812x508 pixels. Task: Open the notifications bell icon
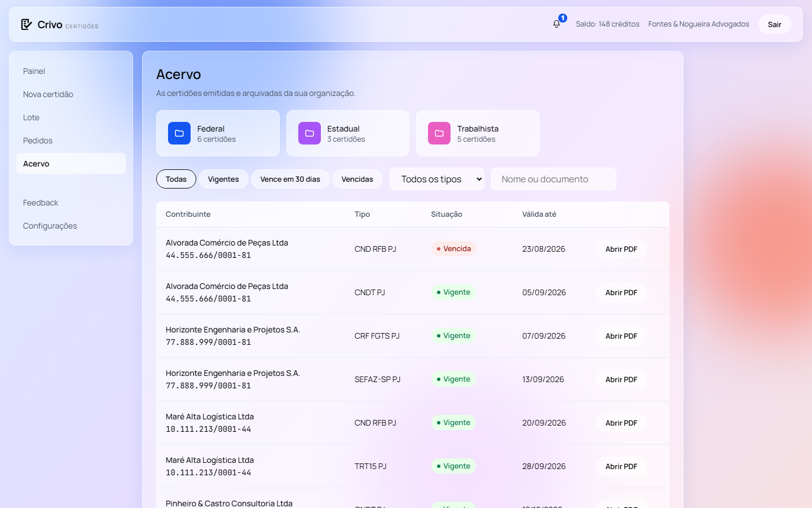[557, 24]
